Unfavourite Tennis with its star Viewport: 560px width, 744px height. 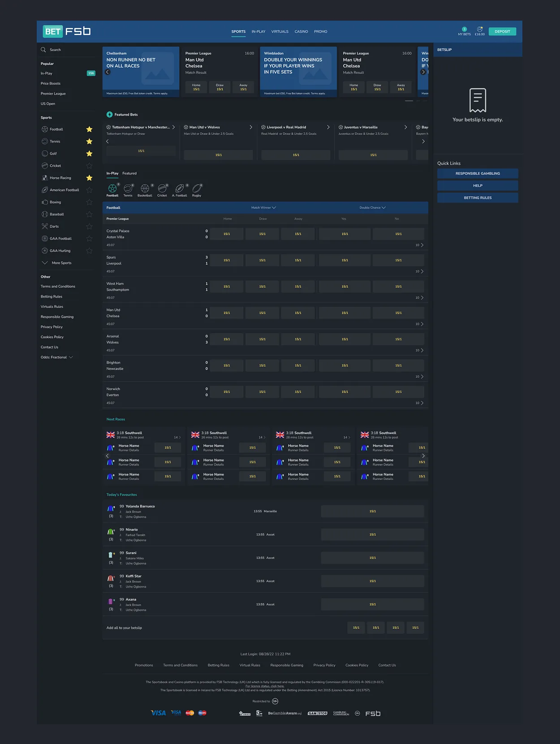pos(89,142)
